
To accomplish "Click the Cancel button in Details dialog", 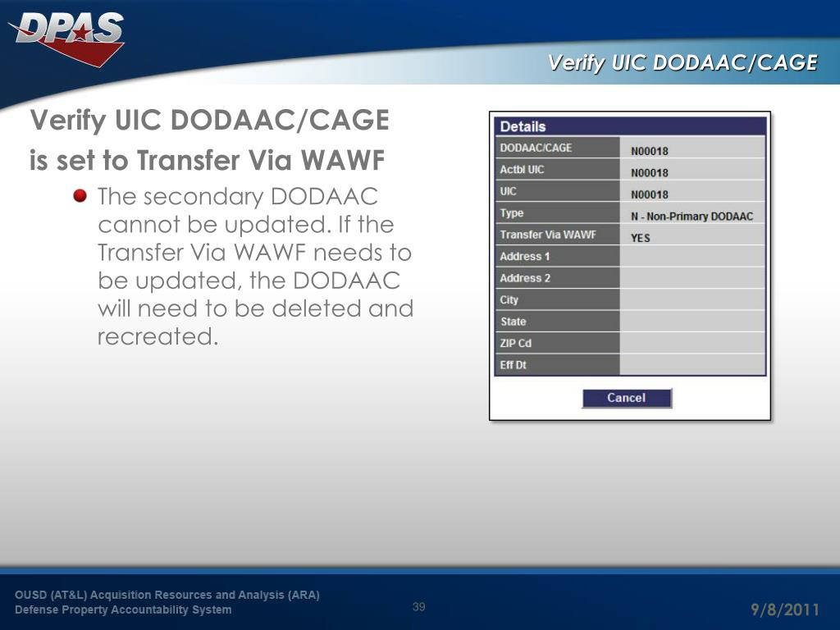I will pos(627,398).
